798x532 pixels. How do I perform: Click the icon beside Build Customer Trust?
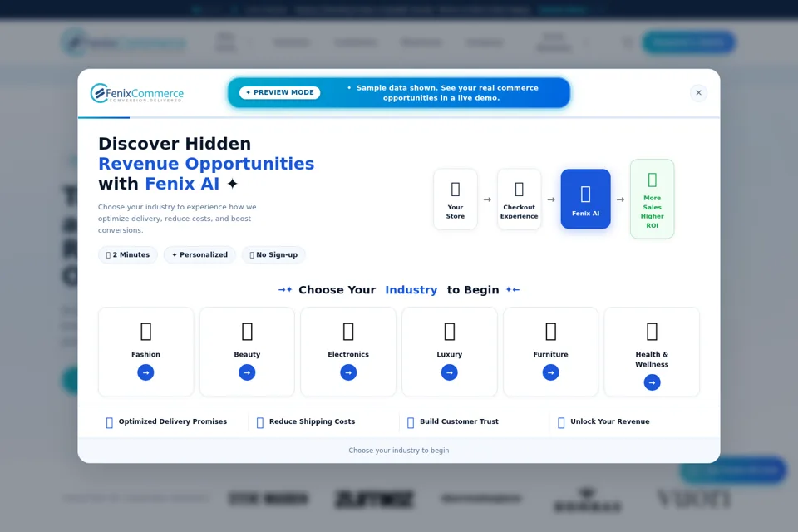click(x=411, y=422)
